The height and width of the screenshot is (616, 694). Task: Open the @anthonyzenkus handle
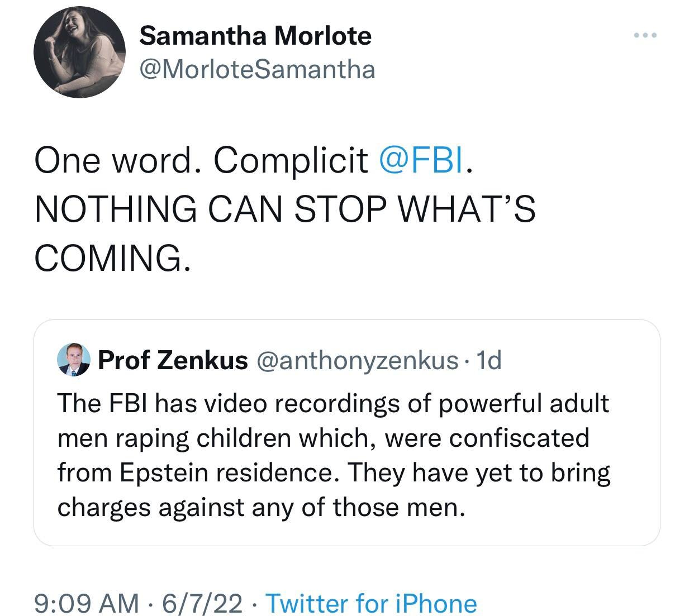(356, 360)
